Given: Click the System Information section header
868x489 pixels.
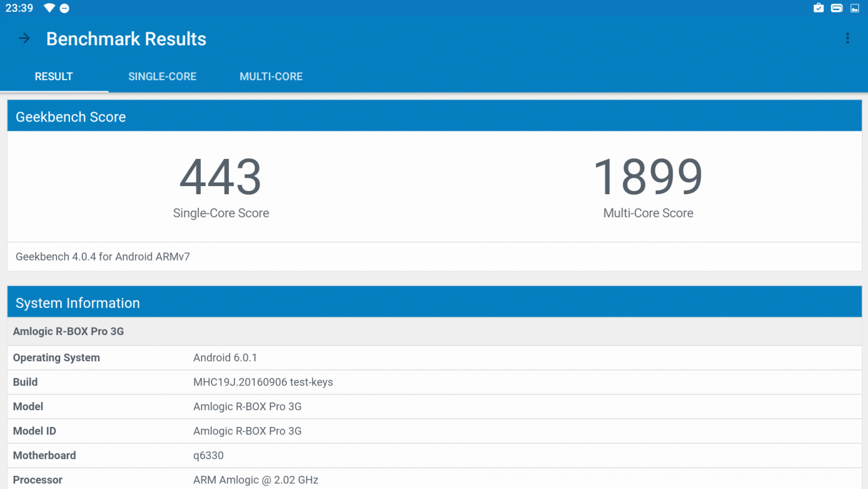Looking at the screenshot, I should [77, 303].
